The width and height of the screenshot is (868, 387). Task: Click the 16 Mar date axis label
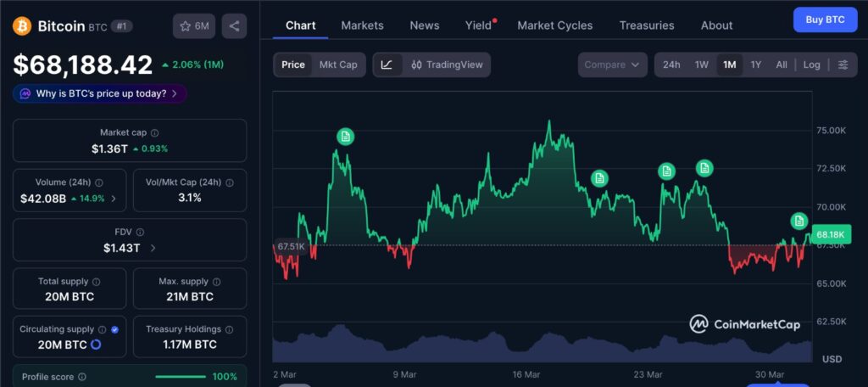(x=526, y=375)
